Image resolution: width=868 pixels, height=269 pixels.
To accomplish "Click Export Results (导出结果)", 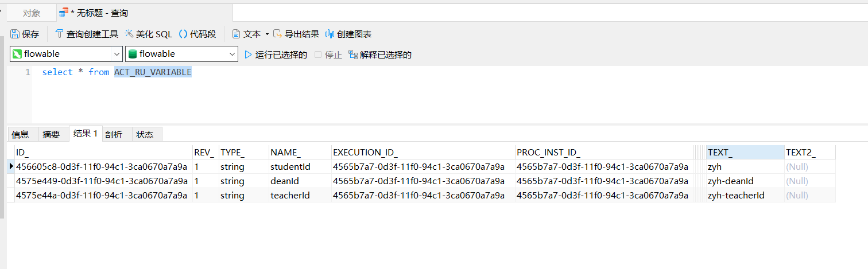I will [296, 34].
